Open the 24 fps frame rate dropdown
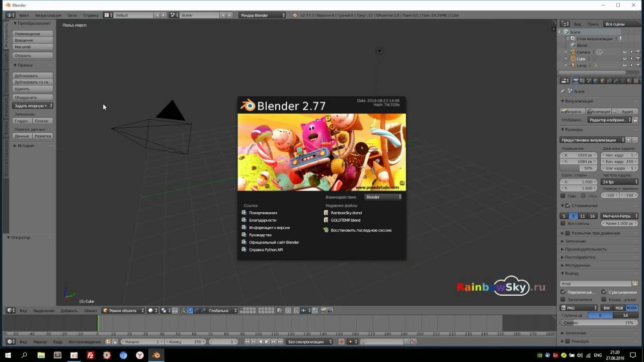This screenshot has width=644, height=362. click(619, 182)
